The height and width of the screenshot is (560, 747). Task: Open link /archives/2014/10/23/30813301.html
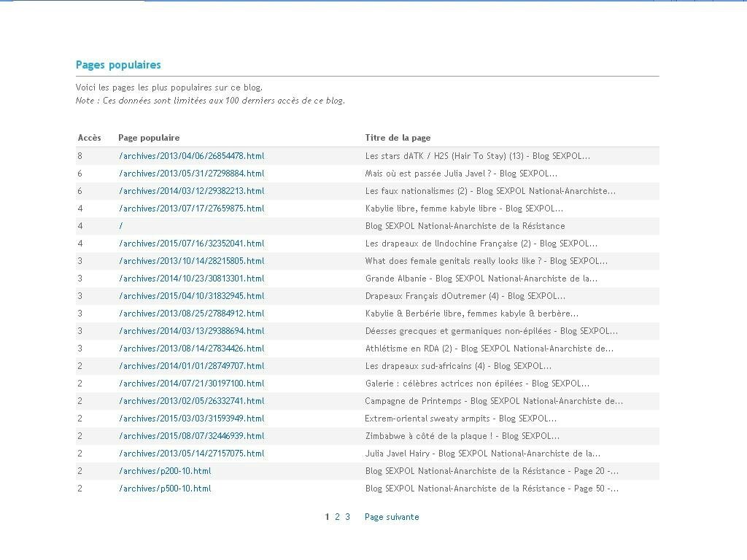[192, 279]
